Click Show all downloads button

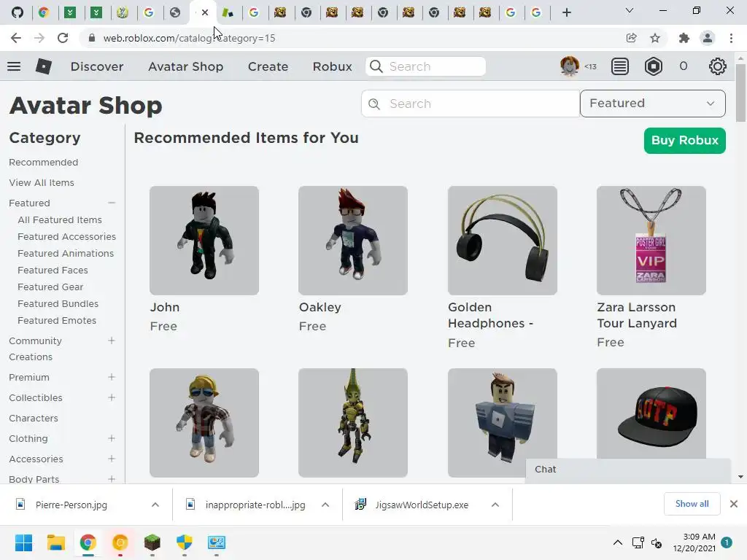click(x=692, y=504)
